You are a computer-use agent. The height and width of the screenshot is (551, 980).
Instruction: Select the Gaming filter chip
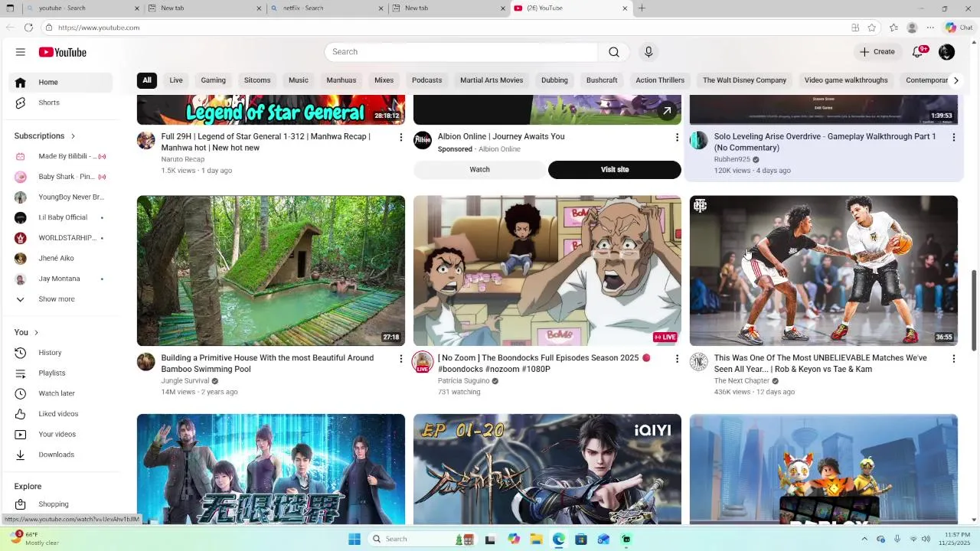(214, 80)
